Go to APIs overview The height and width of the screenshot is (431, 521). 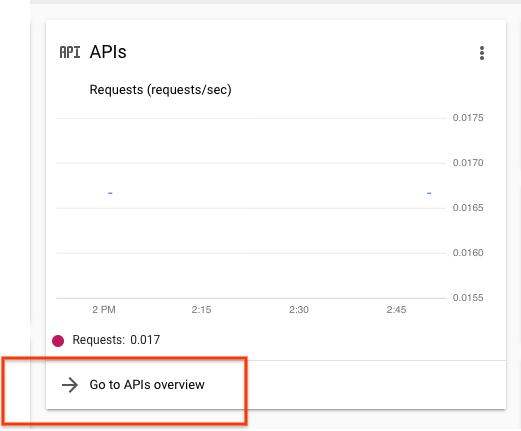point(147,385)
